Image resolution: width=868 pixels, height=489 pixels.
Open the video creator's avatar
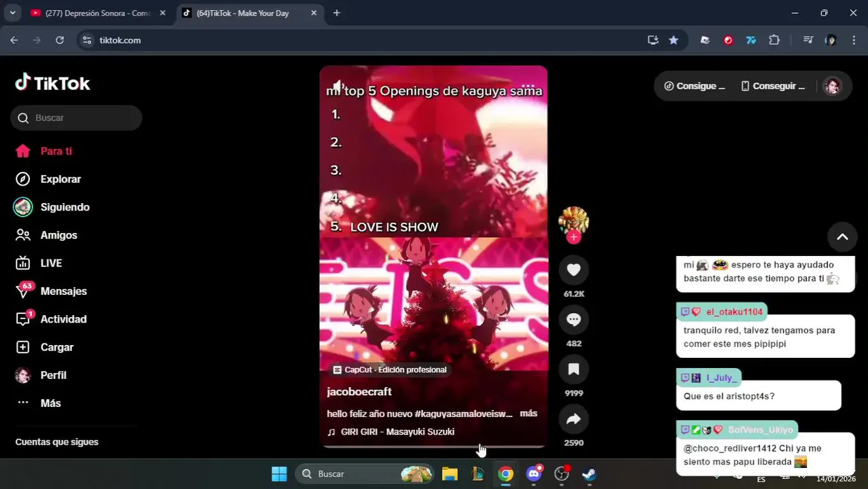(573, 221)
